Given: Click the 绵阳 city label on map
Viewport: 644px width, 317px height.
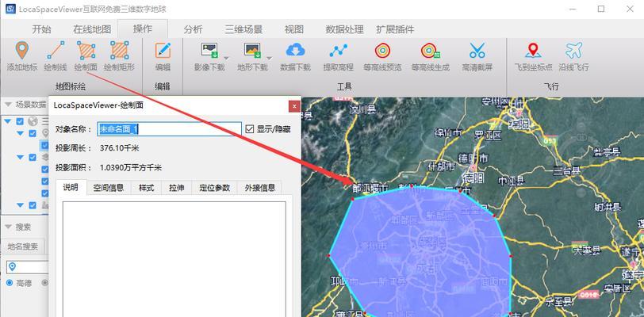Looking at the screenshot, I should point(519,124).
